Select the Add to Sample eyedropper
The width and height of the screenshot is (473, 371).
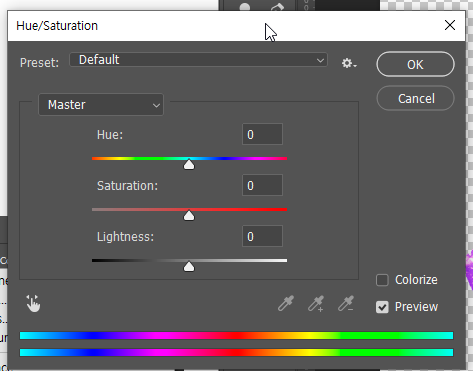click(x=316, y=303)
